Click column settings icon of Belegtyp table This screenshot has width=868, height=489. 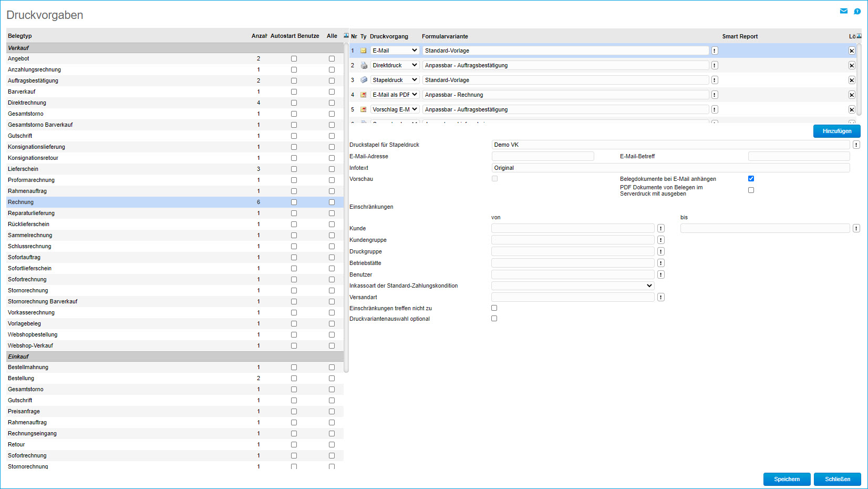[x=346, y=35]
